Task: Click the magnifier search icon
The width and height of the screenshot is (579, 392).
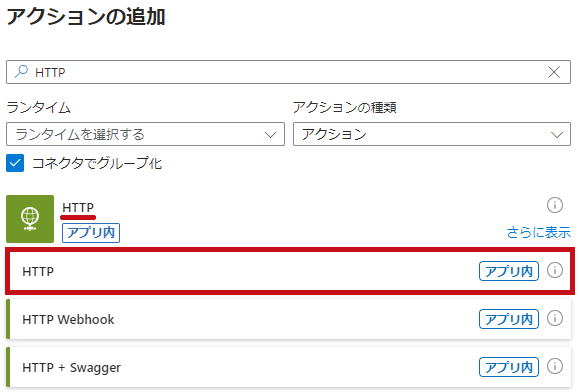Action: click(21, 72)
